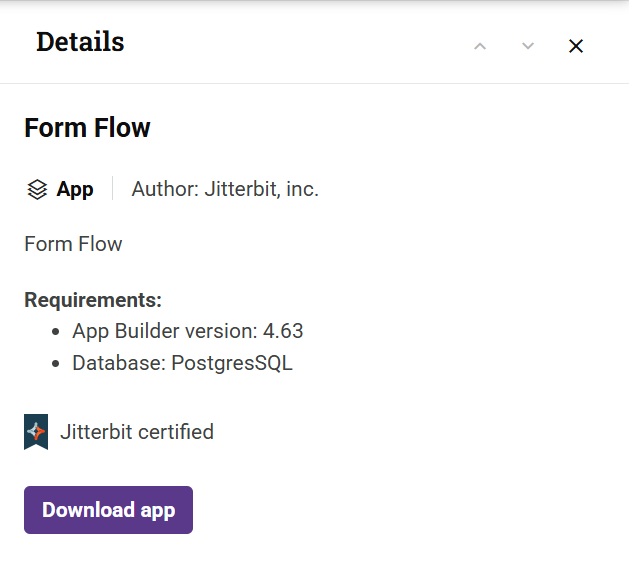Click the bold App type label
The image size is (629, 571).
click(x=75, y=189)
